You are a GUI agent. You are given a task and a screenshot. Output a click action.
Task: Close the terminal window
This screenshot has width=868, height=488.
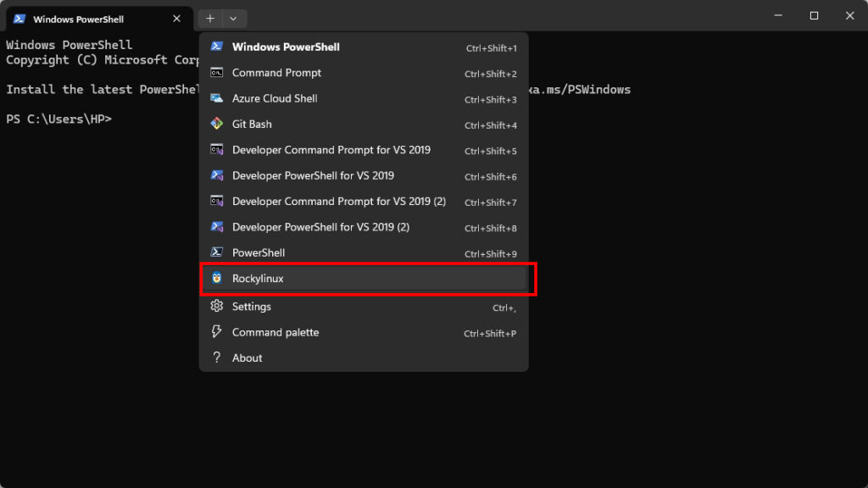(x=849, y=15)
